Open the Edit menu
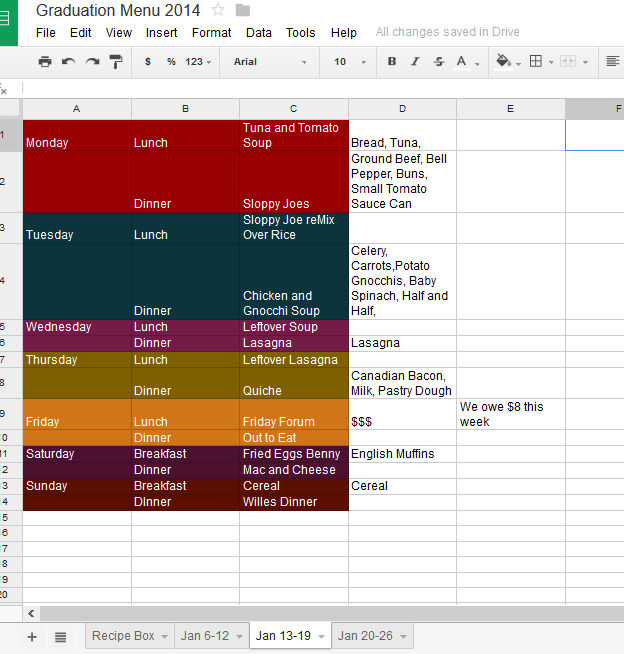Screen dimensions: 624x654 pyautogui.click(x=81, y=33)
